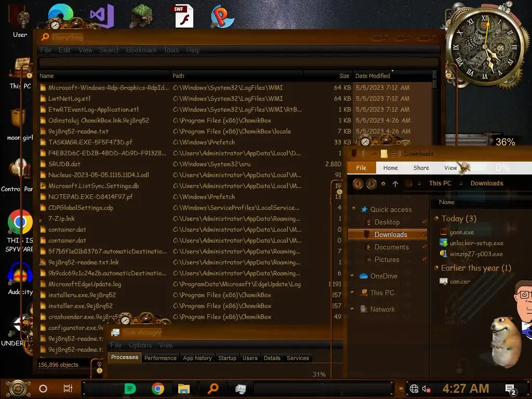Screen dimensions: 532x399
Task: Sort Everything results by Name column
Action: click(x=103, y=76)
